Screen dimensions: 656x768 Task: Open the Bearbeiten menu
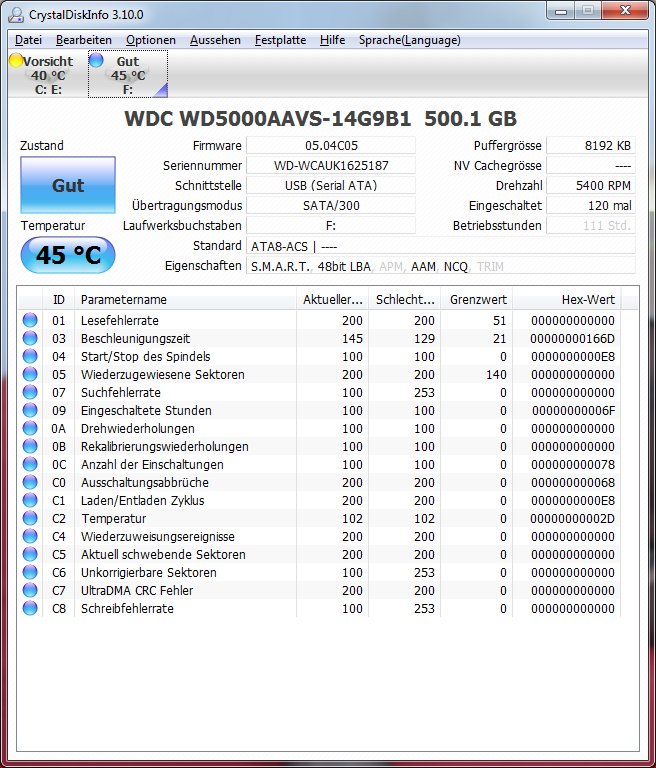[84, 40]
